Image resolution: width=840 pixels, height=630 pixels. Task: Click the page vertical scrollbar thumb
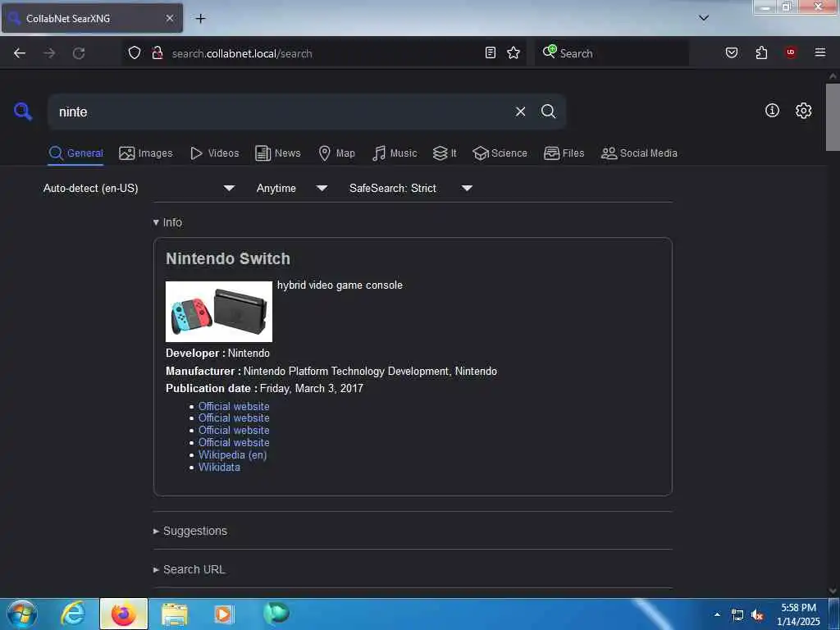(833, 116)
